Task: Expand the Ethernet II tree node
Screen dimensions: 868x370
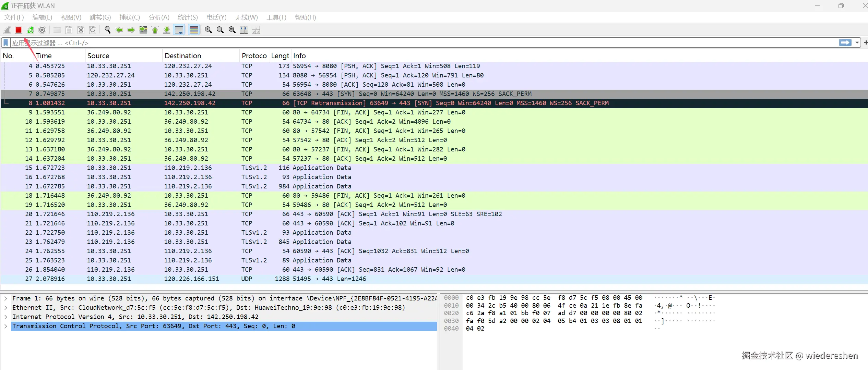Action: click(x=6, y=308)
